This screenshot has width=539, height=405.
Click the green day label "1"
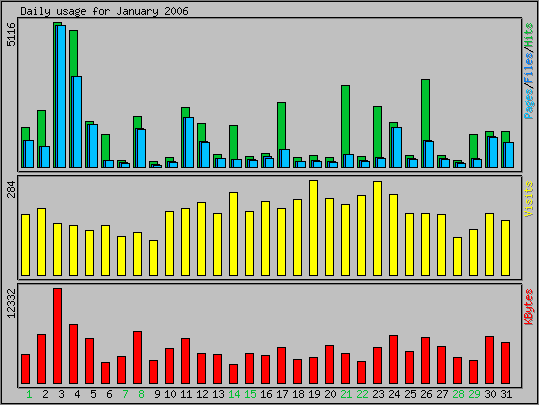pos(29,394)
